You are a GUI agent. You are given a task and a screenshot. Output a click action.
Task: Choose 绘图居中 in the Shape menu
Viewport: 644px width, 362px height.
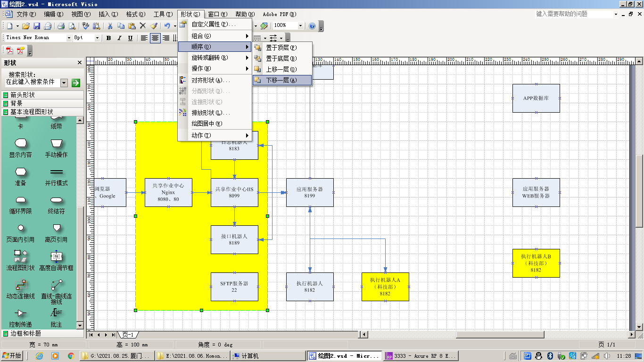tap(215, 123)
